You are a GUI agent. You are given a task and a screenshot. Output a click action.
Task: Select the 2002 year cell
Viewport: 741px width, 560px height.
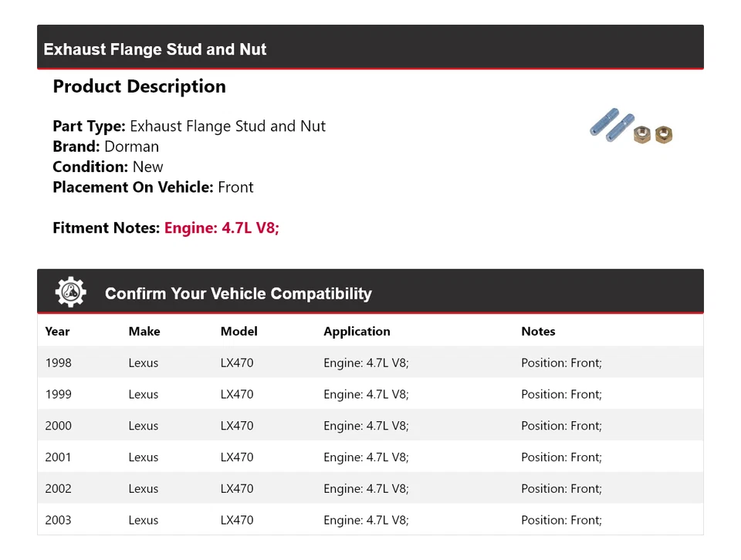[x=58, y=489]
